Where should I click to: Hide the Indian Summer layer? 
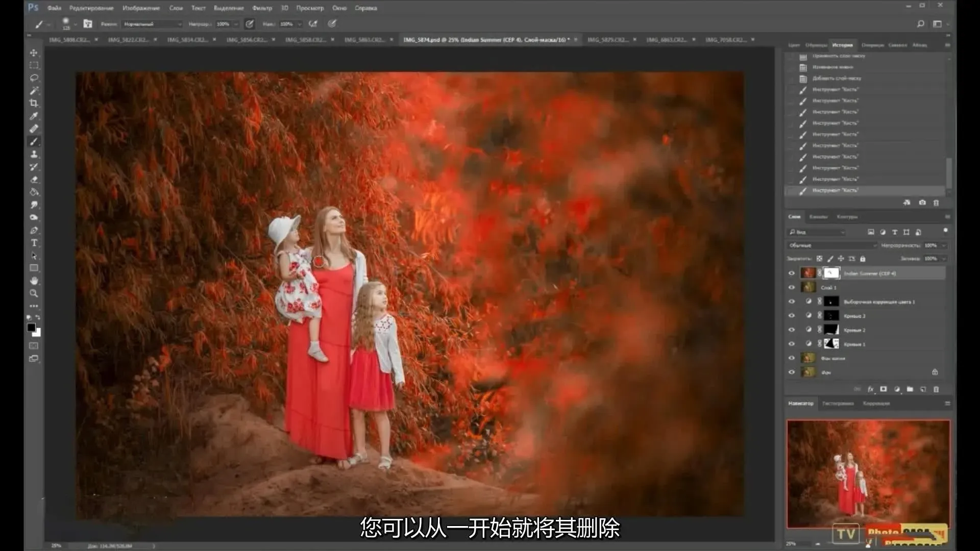(x=792, y=273)
